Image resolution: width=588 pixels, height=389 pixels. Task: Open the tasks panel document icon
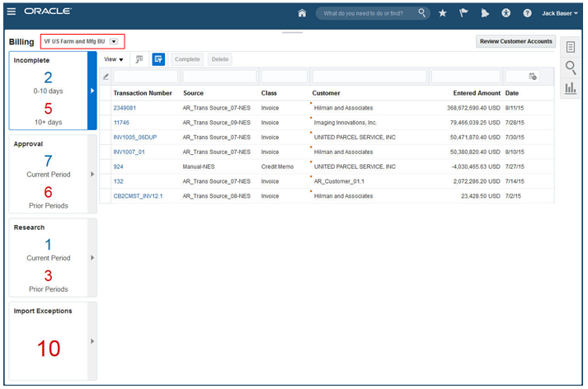[570, 47]
